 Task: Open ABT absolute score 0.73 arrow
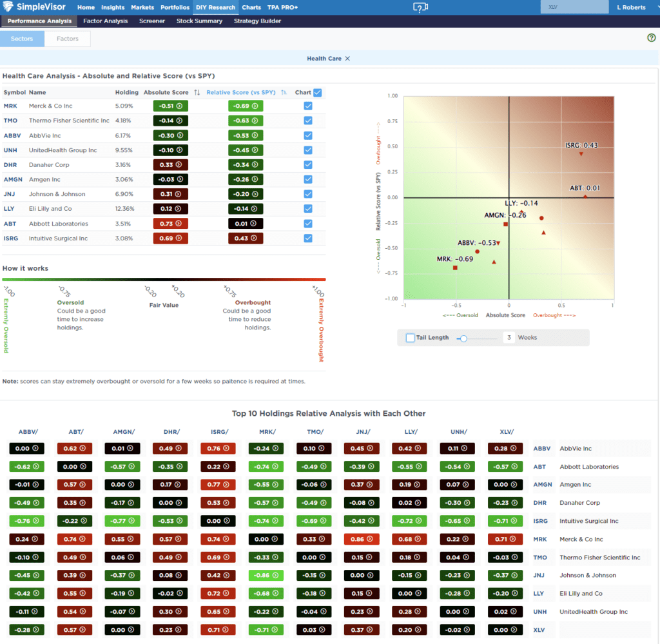pos(179,224)
